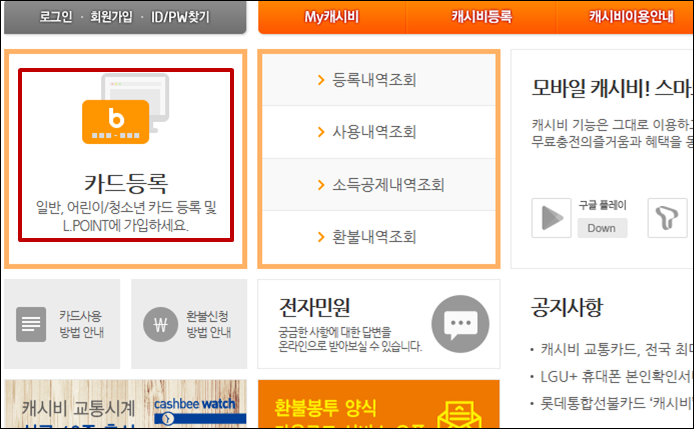Click the document icon for 카드사용 방법 안내

coord(31,324)
